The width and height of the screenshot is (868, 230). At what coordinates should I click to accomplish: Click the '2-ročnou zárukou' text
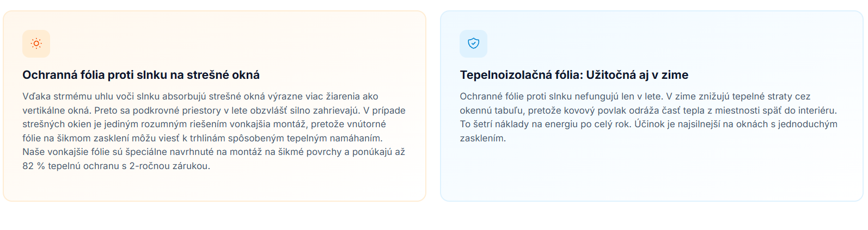point(169,166)
